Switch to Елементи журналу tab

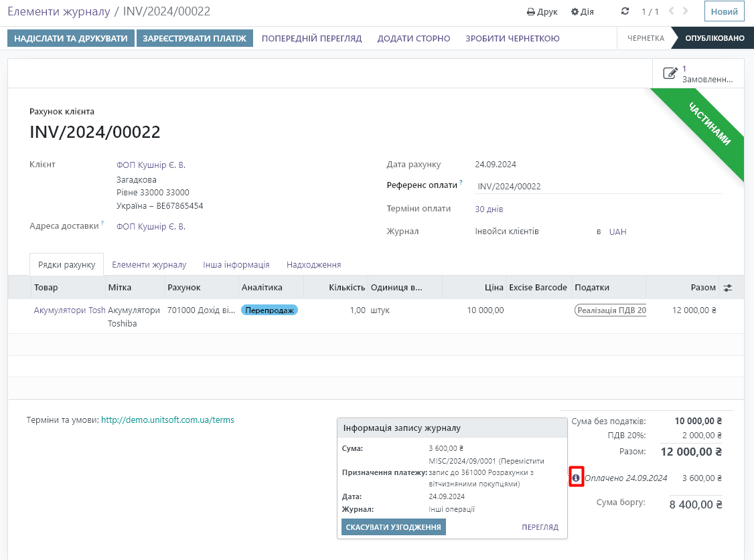point(149,264)
